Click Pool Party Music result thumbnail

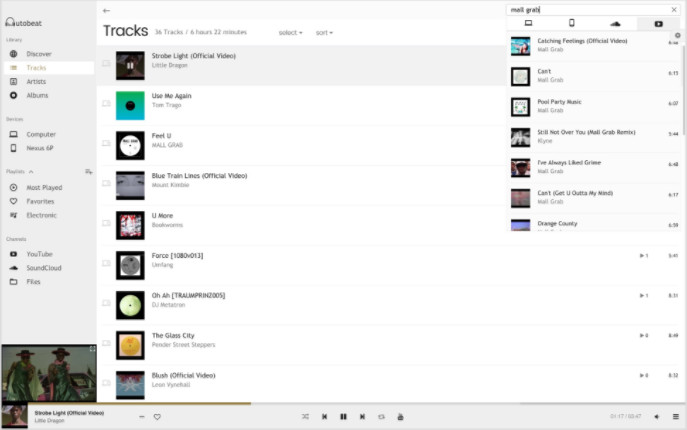pyautogui.click(x=521, y=107)
